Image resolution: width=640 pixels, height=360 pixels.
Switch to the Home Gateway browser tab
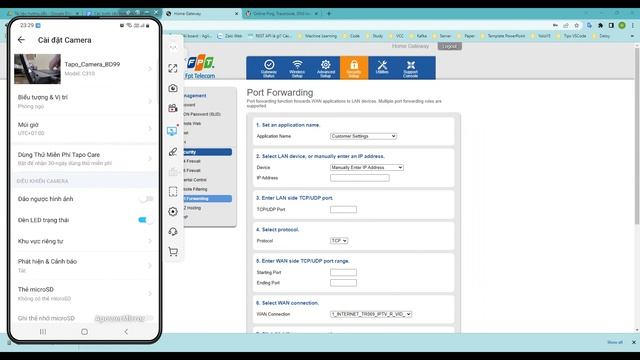(202, 13)
